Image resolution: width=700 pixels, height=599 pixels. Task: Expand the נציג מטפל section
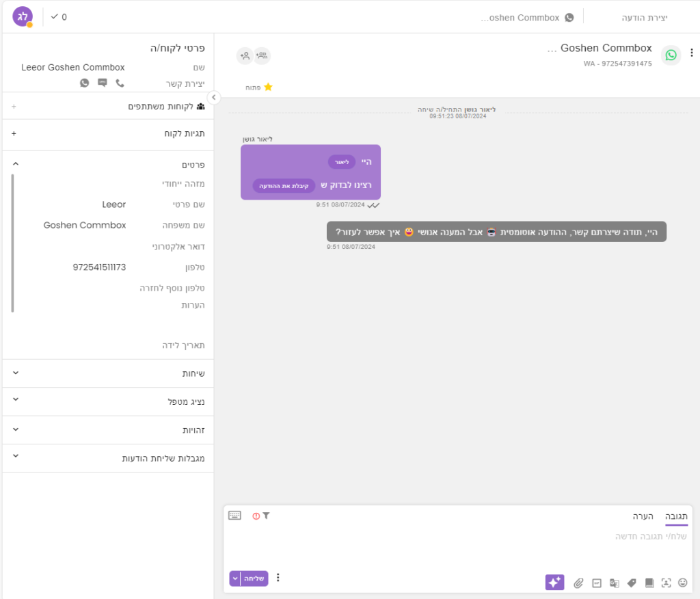click(16, 399)
